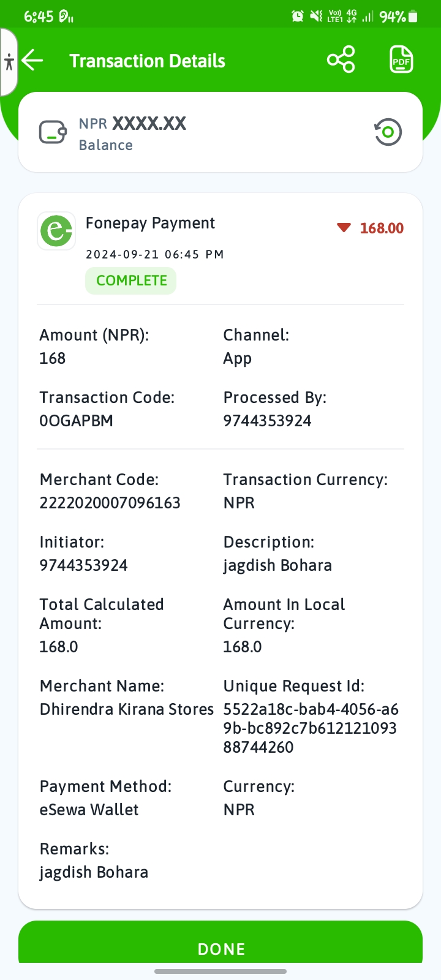Tap the wallet icon beside Balance
Screen dimensions: 441x980
53,132
